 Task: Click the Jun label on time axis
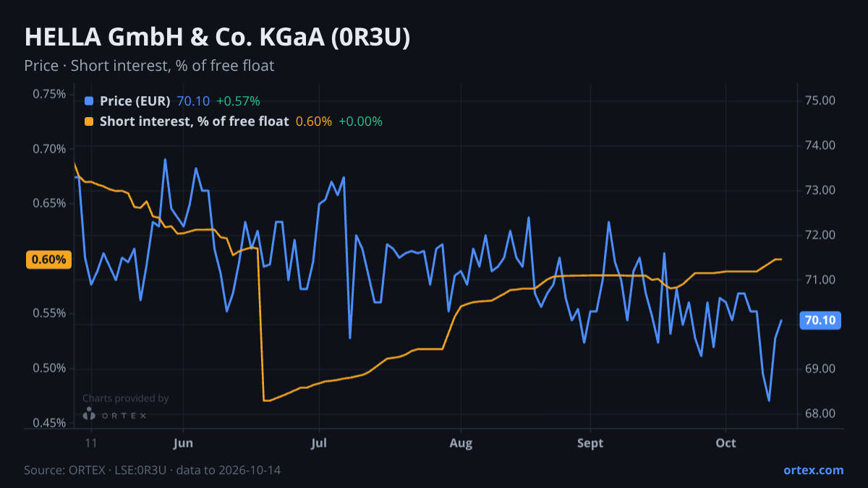(184, 442)
